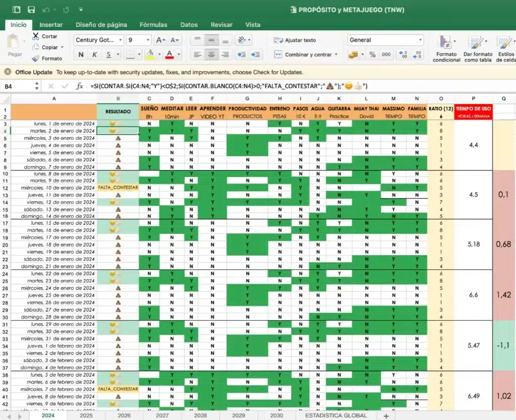
Task: Toggle middle vertical alignment
Action: [211, 40]
